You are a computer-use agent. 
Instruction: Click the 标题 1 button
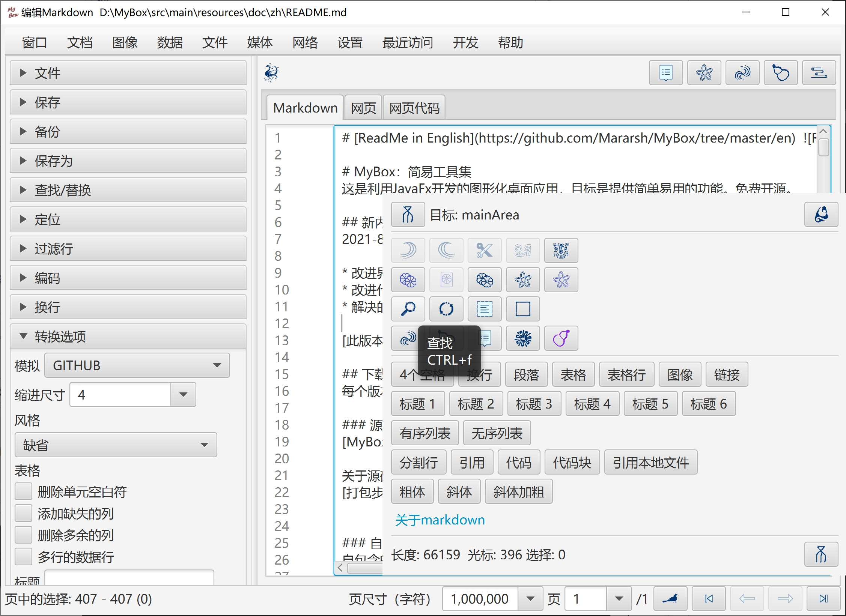click(x=418, y=404)
